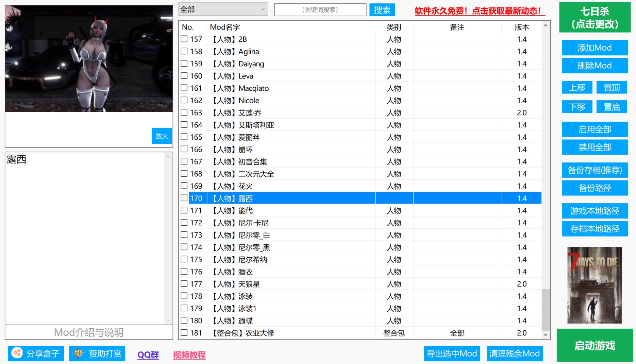Click description box scroll up arrow
Screen dimensions: 636x364
click(168, 157)
